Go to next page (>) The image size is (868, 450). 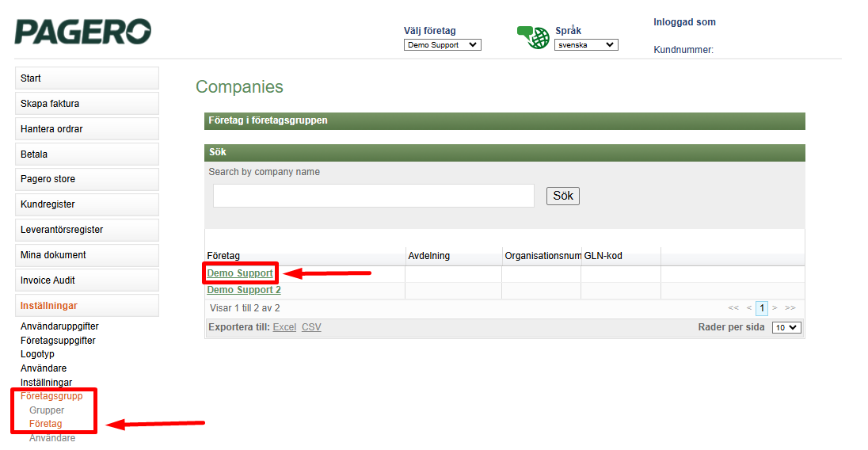tap(775, 307)
